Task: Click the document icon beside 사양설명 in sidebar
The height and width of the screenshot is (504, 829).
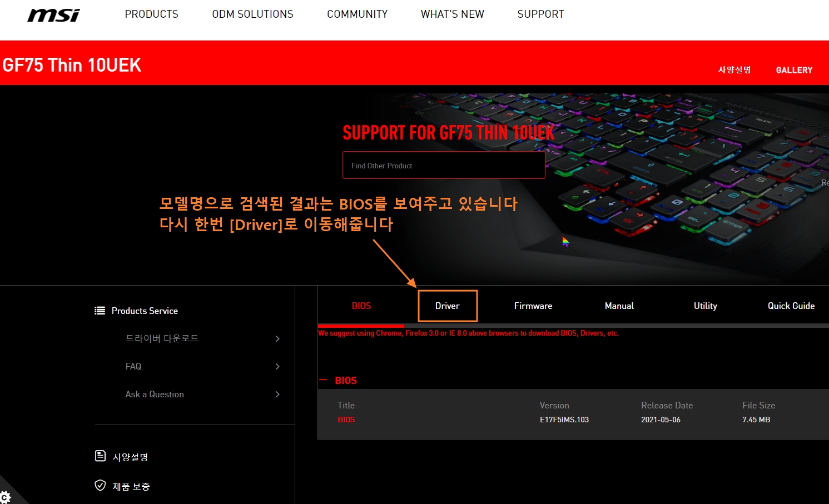Action: click(x=100, y=456)
